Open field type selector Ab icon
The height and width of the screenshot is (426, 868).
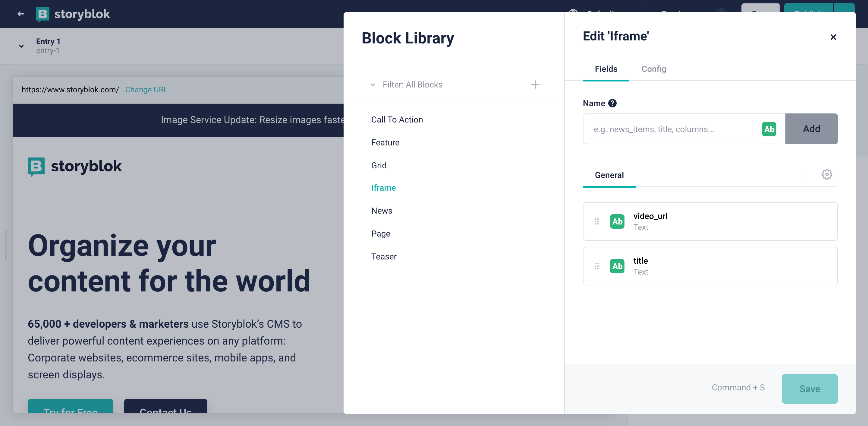click(769, 129)
